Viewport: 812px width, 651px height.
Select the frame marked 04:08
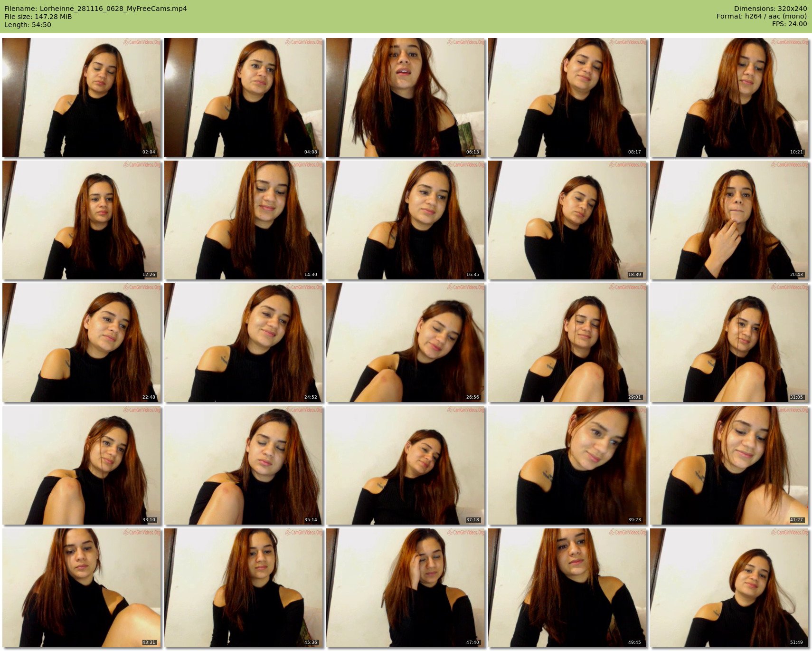tap(244, 97)
